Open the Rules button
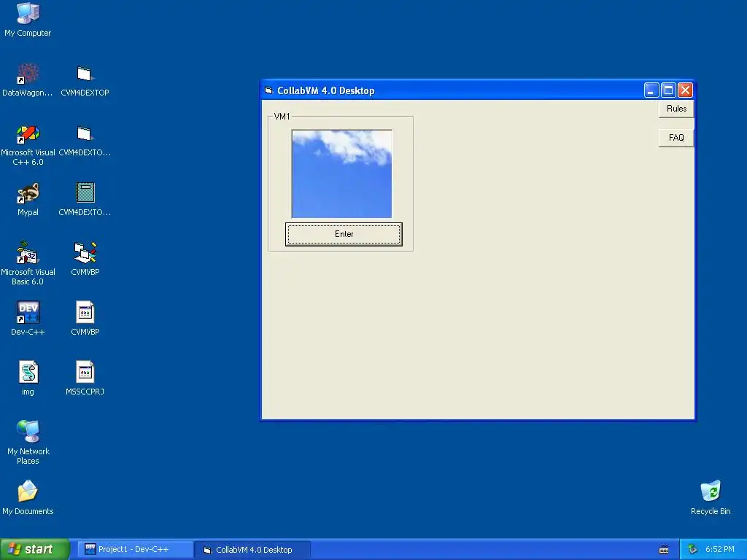Viewport: 747px width, 560px height. pos(676,109)
